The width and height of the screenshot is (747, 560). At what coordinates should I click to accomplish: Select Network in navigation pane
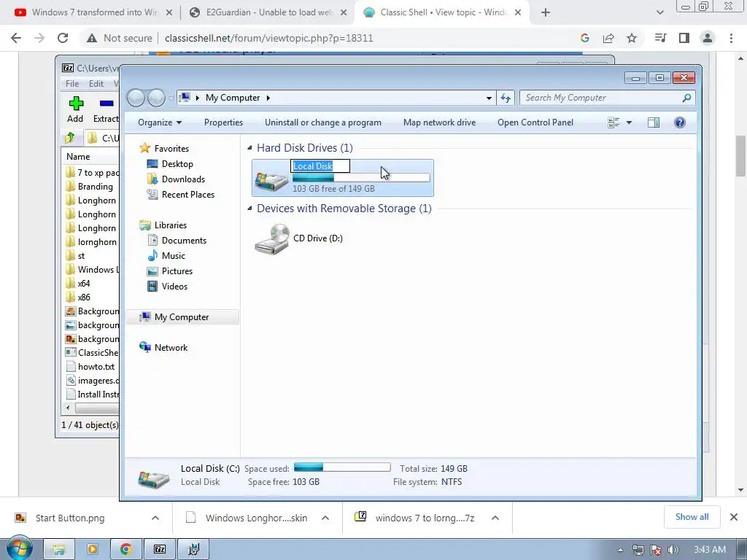pos(171,348)
